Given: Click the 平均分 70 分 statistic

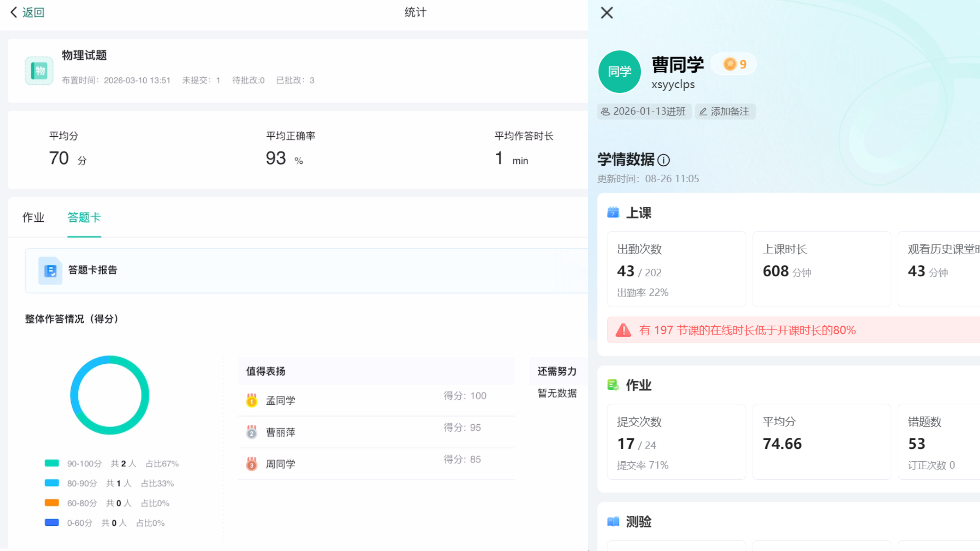Looking at the screenshot, I should 68,149.
